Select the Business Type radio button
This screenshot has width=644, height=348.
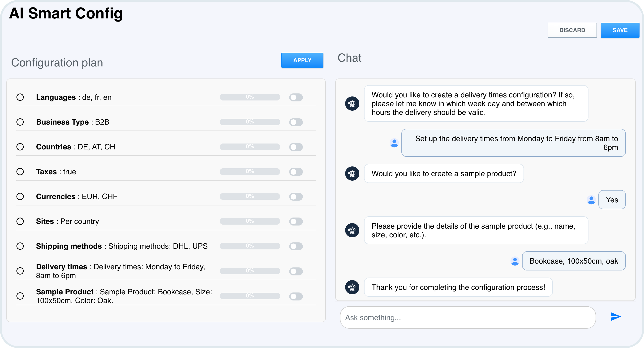(x=20, y=122)
